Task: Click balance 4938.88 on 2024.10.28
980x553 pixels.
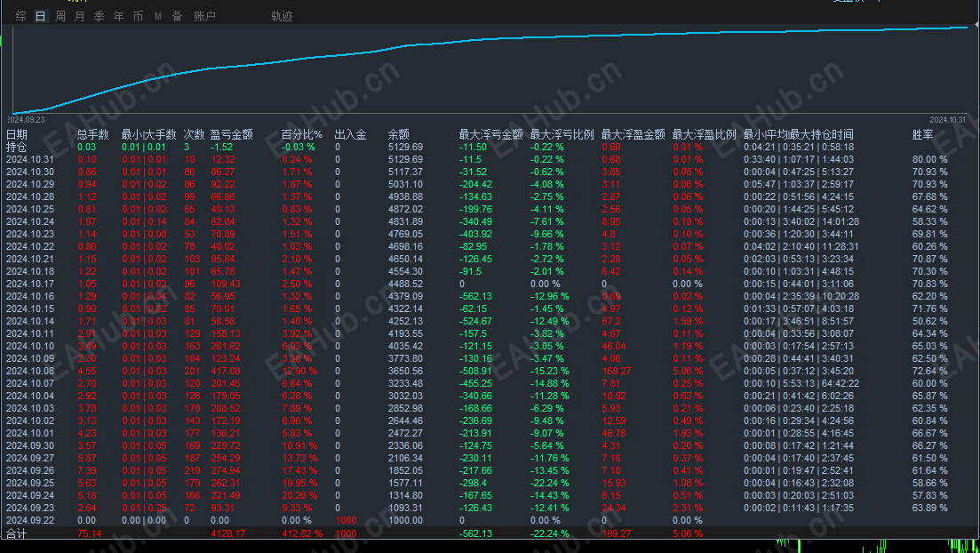Action: tap(405, 196)
